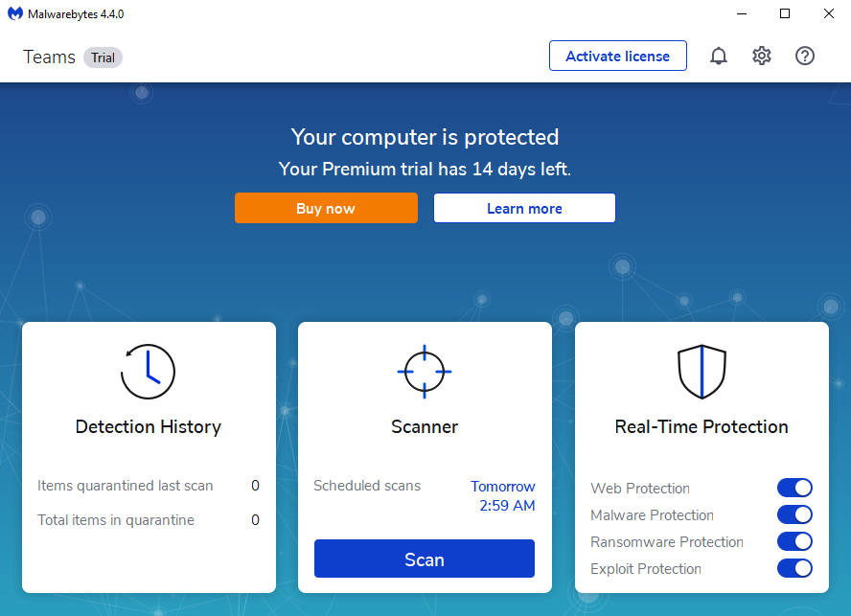Click the Teams product name
Image resolution: width=851 pixels, height=616 pixels.
(x=49, y=57)
